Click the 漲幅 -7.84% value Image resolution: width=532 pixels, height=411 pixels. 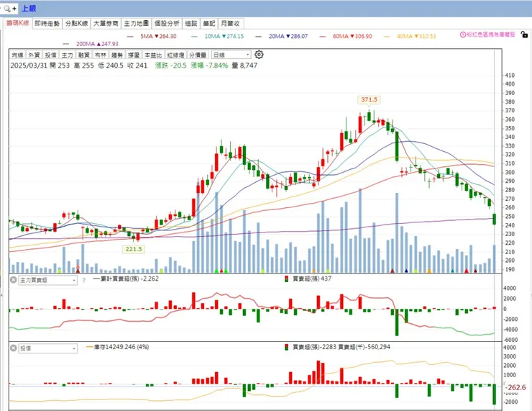click(x=209, y=66)
